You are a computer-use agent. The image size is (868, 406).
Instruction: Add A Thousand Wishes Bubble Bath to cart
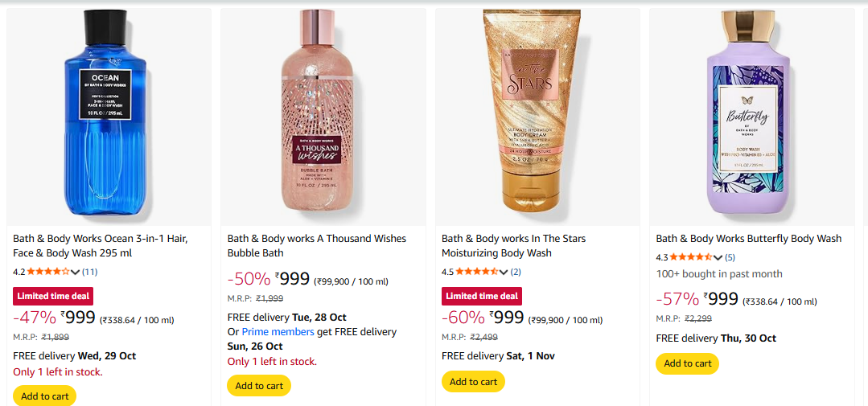coord(259,385)
